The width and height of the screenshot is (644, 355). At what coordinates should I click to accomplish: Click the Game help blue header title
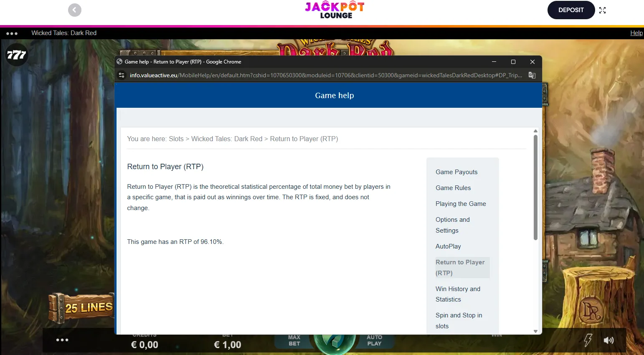pos(335,96)
